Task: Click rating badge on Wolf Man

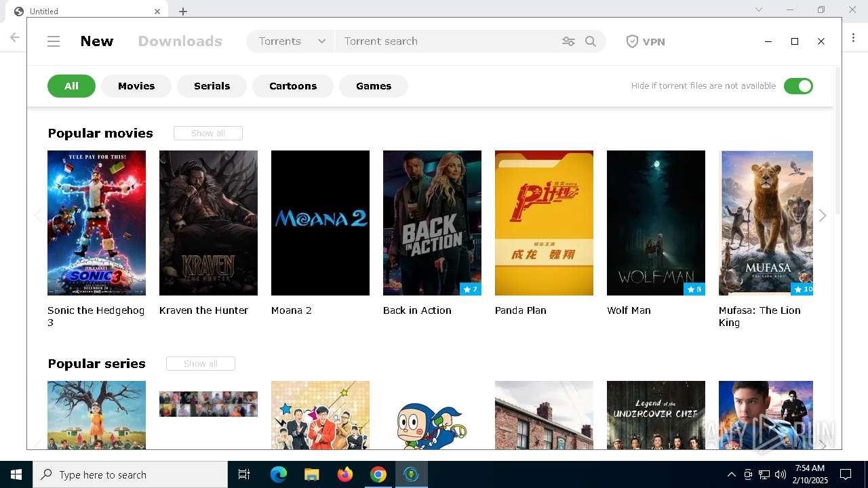Action: [x=694, y=289]
